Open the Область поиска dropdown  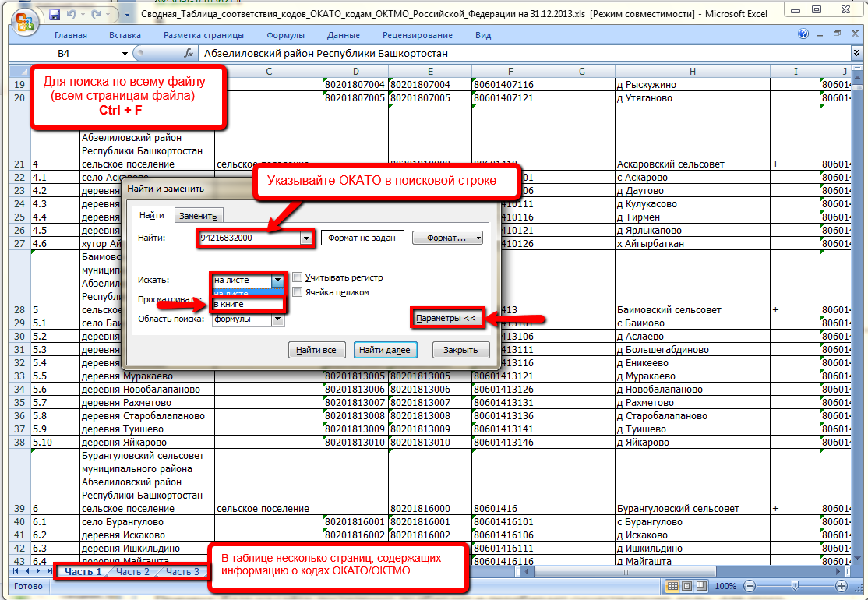coord(277,319)
